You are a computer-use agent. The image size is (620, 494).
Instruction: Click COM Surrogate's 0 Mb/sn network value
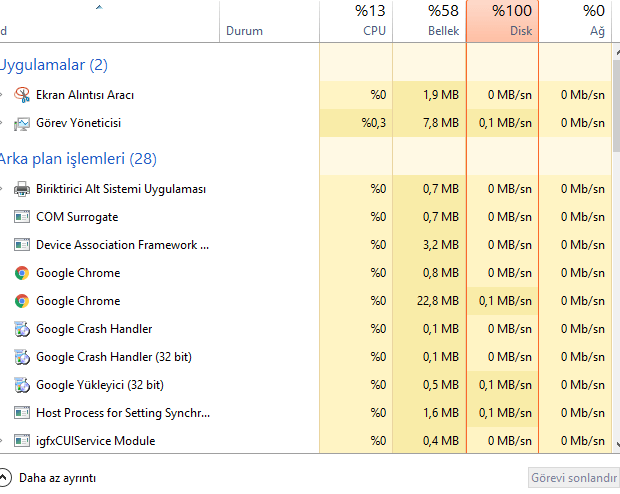tap(583, 217)
